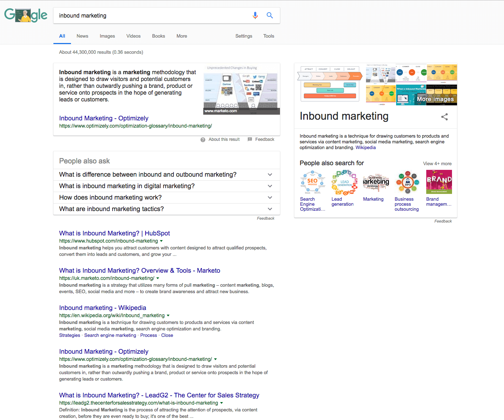Click the hubspot.com green URL text
The height and width of the screenshot is (420, 504).
tap(109, 241)
